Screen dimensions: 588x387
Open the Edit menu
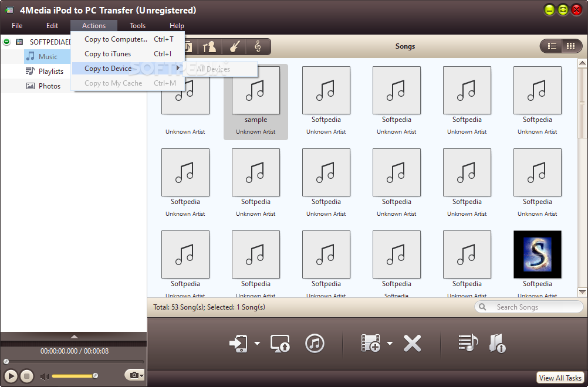click(x=52, y=25)
